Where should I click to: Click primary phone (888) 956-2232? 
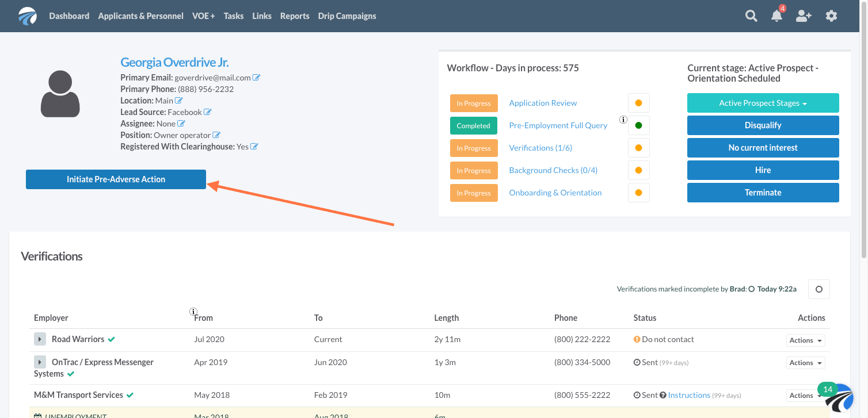(205, 89)
